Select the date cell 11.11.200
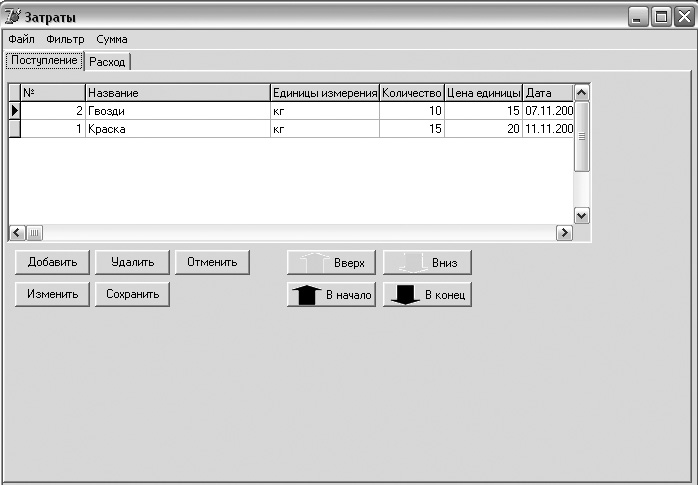Image resolution: width=698 pixels, height=485 pixels. click(548, 129)
